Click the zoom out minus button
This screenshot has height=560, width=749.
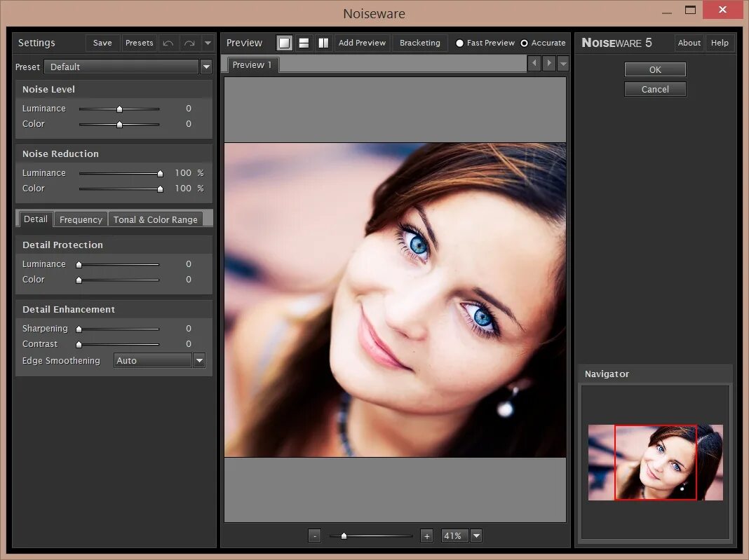(x=315, y=536)
